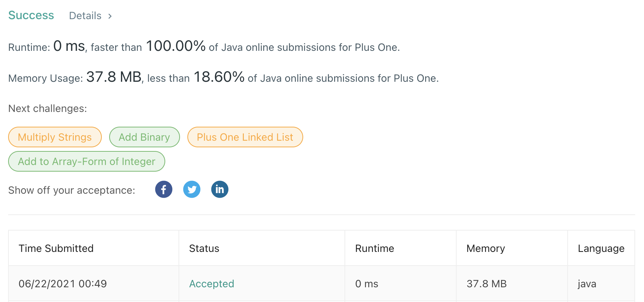
Task: Open the Plus One Linked List challenge
Action: [x=245, y=137]
